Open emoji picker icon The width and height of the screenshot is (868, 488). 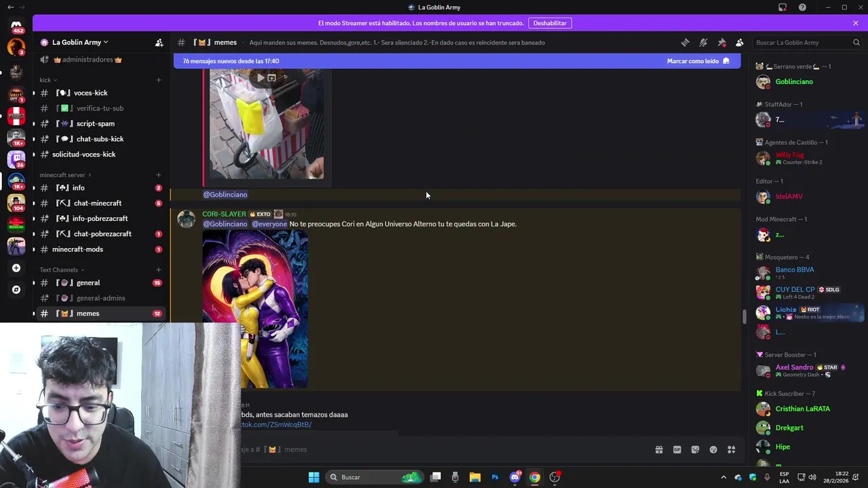(713, 449)
